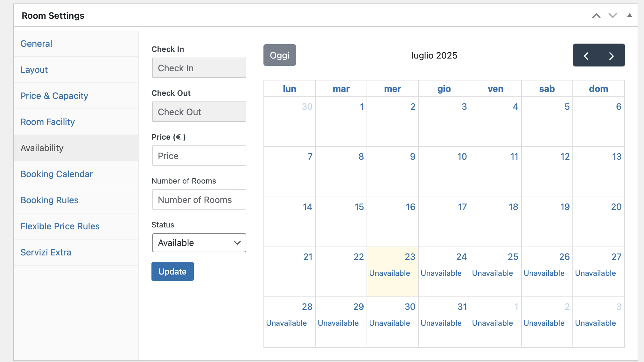
Task: Click Unavailable label on August 1
Action: click(x=493, y=323)
